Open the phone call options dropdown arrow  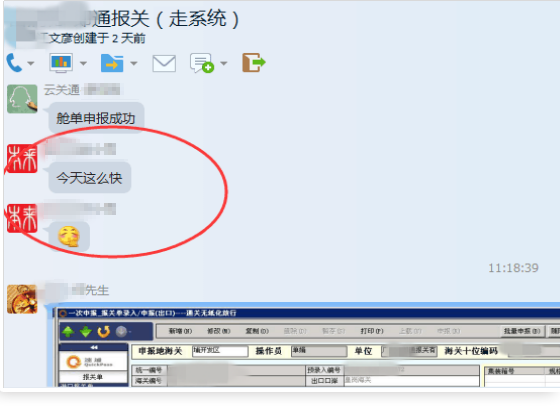[x=31, y=64]
